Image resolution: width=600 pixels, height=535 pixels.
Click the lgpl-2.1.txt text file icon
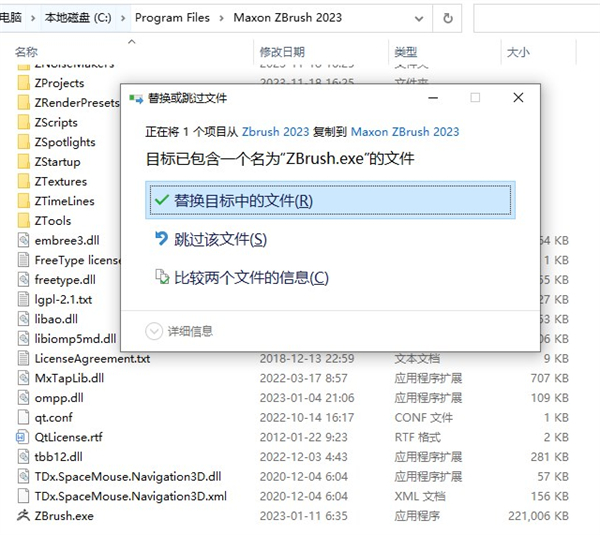tap(23, 299)
